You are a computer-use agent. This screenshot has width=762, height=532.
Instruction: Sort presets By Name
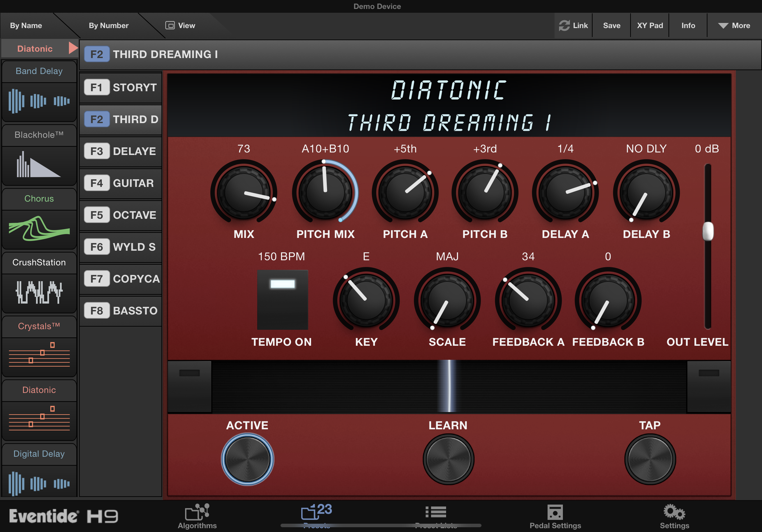[26, 26]
